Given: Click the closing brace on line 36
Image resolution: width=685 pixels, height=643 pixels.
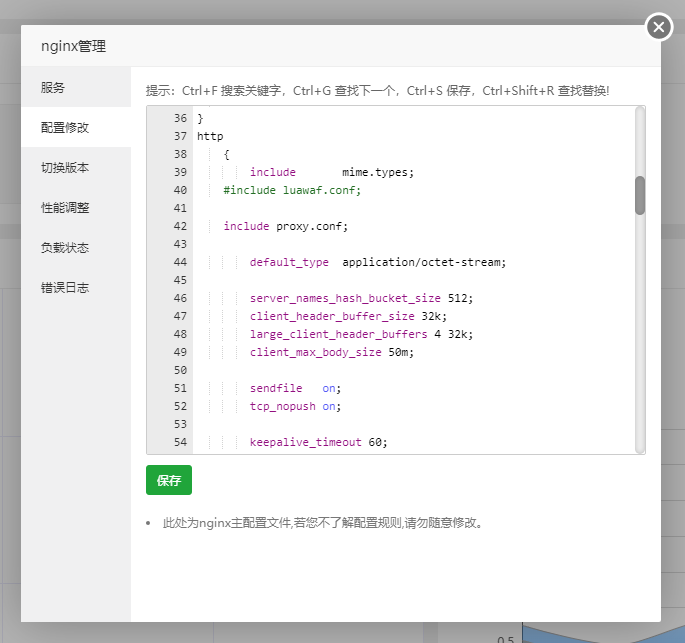Looking at the screenshot, I should pos(200,118).
